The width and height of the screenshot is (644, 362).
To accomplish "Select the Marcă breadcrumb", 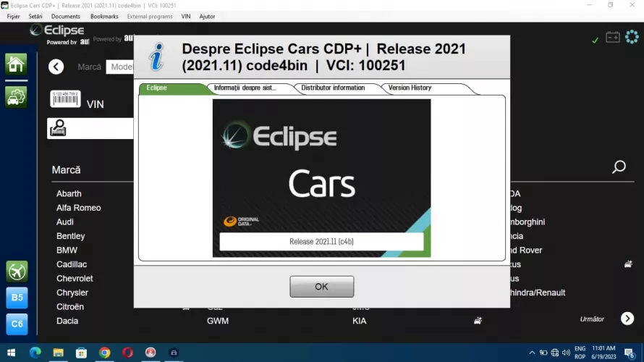I will (x=89, y=67).
